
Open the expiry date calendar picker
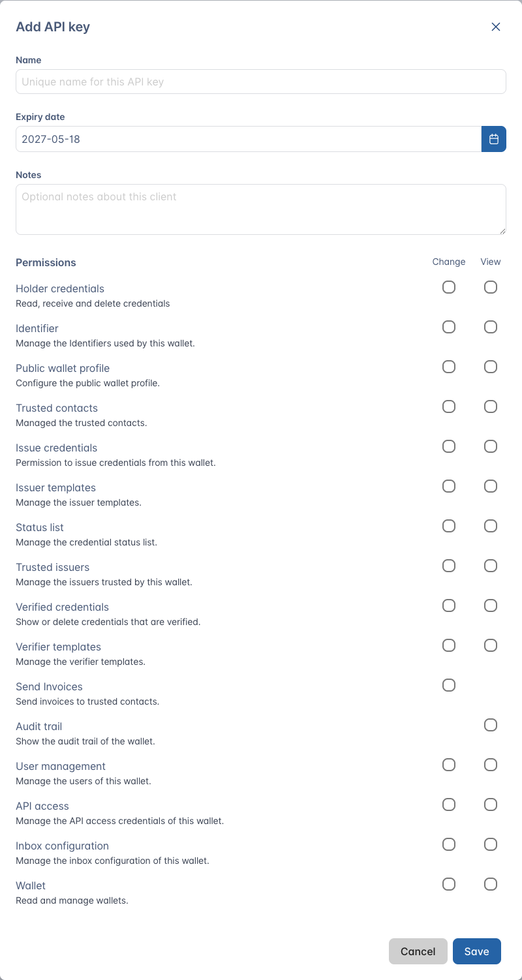click(494, 139)
